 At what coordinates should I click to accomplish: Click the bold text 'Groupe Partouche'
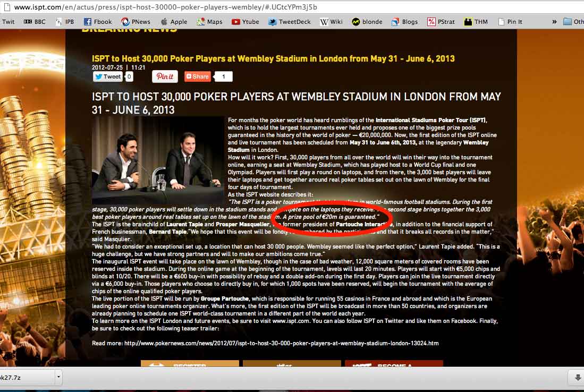[x=225, y=299]
